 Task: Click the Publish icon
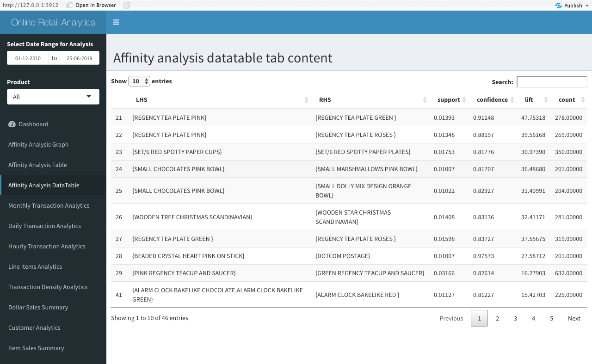559,6
